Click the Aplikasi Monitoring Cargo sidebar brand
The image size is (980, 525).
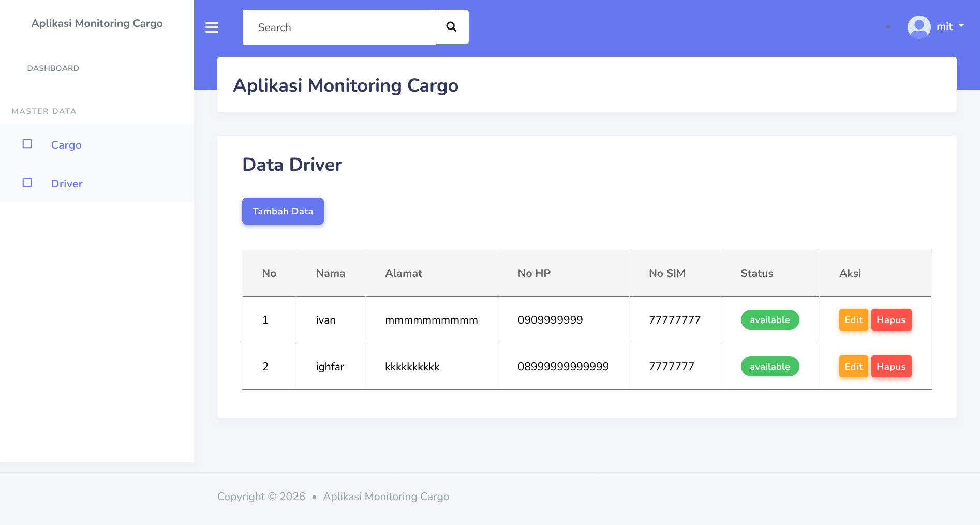pos(97,23)
